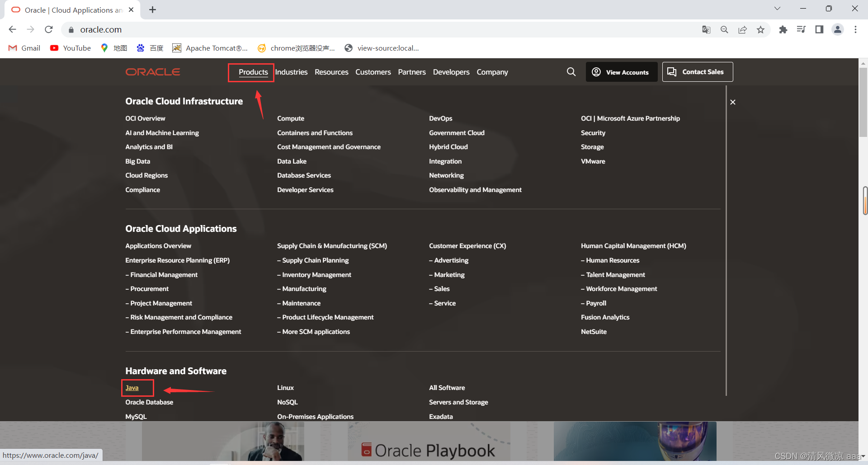Open the Fusion Analytics link

(x=605, y=317)
